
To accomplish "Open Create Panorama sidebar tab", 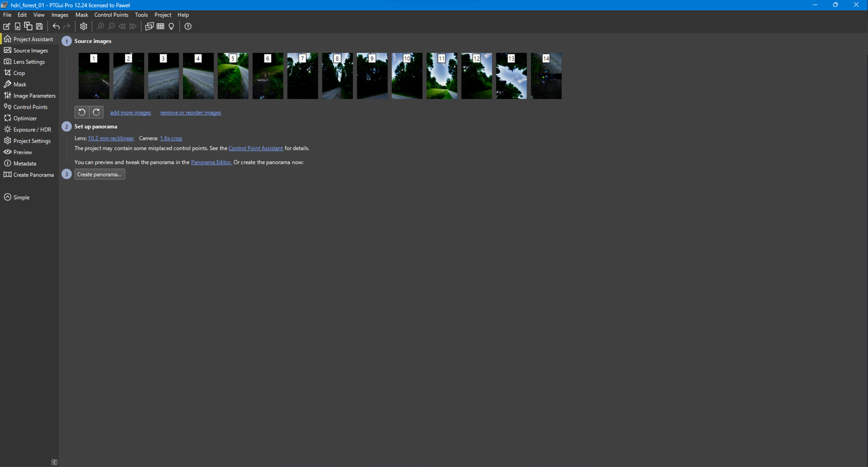I will tap(29, 175).
